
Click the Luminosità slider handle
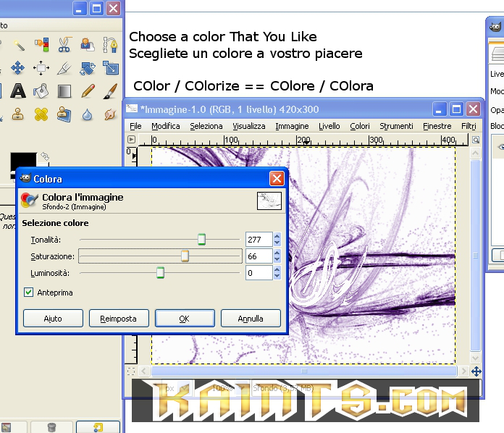[x=160, y=273]
